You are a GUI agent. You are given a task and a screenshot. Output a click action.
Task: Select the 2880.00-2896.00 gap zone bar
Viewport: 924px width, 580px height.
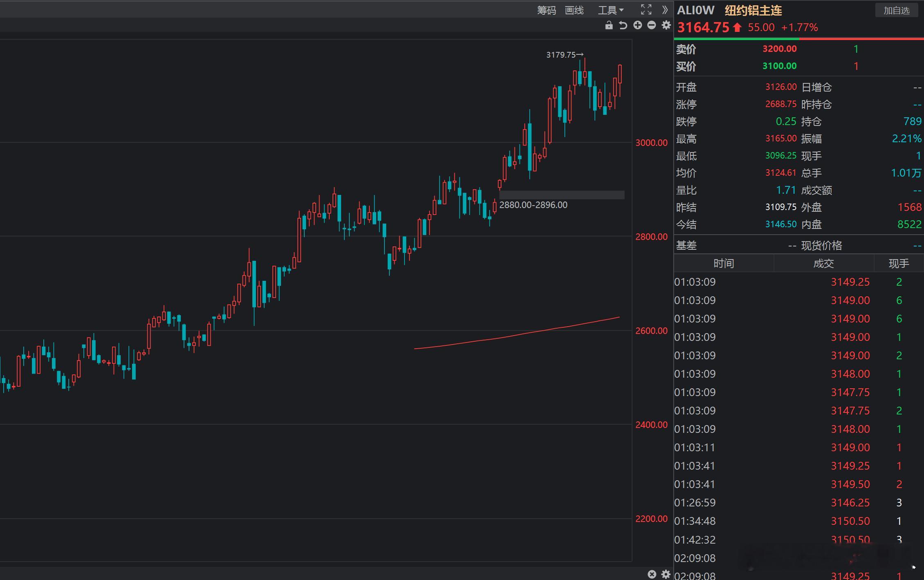(562, 195)
